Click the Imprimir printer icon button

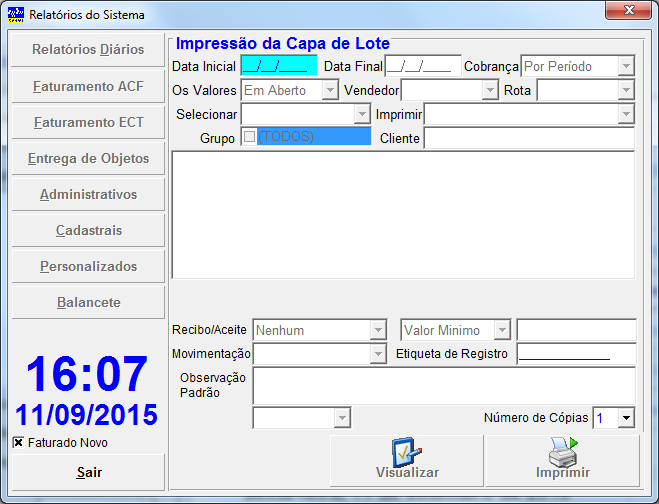(562, 460)
